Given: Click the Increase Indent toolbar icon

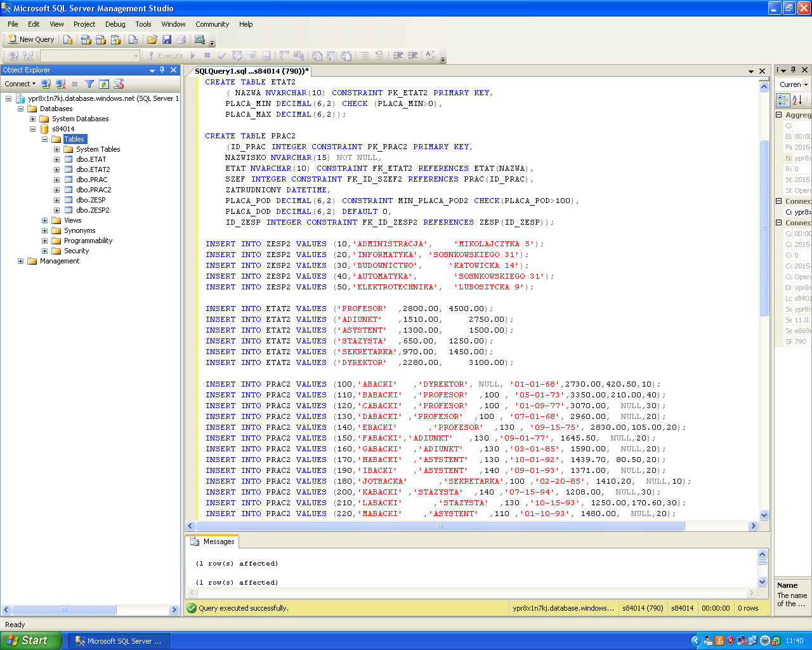Looking at the screenshot, I should click(x=413, y=56).
